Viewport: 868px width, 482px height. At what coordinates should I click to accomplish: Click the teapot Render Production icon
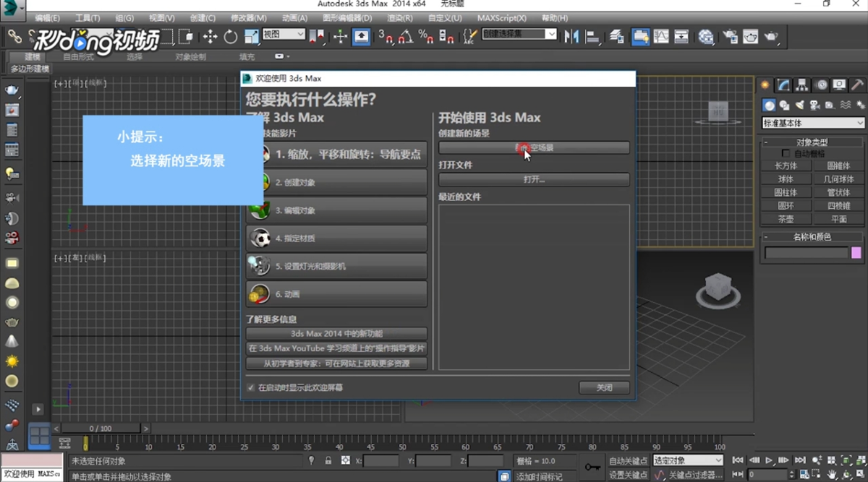pyautogui.click(x=772, y=36)
